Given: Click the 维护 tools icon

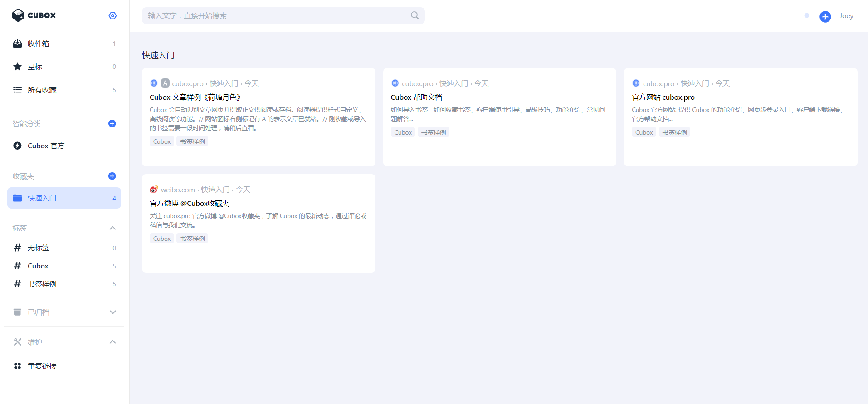Looking at the screenshot, I should tap(17, 342).
